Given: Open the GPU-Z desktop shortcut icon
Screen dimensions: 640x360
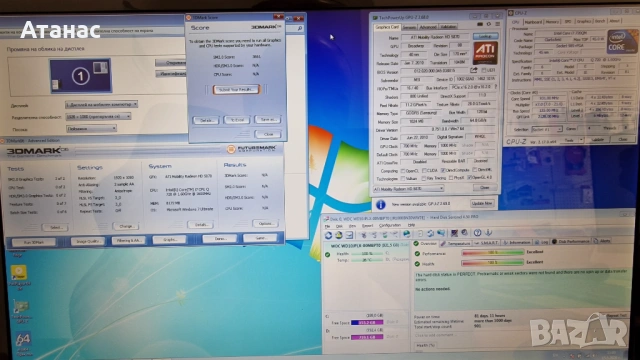Looking at the screenshot, I should [x=21, y=307].
